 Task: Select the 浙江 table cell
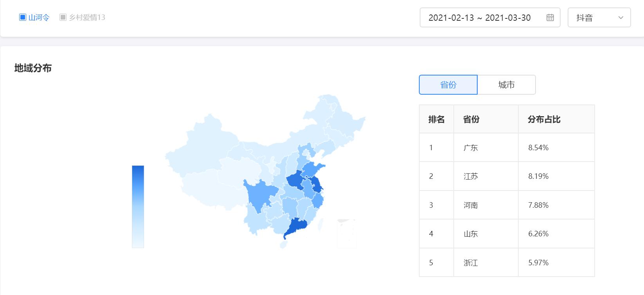tap(486, 263)
